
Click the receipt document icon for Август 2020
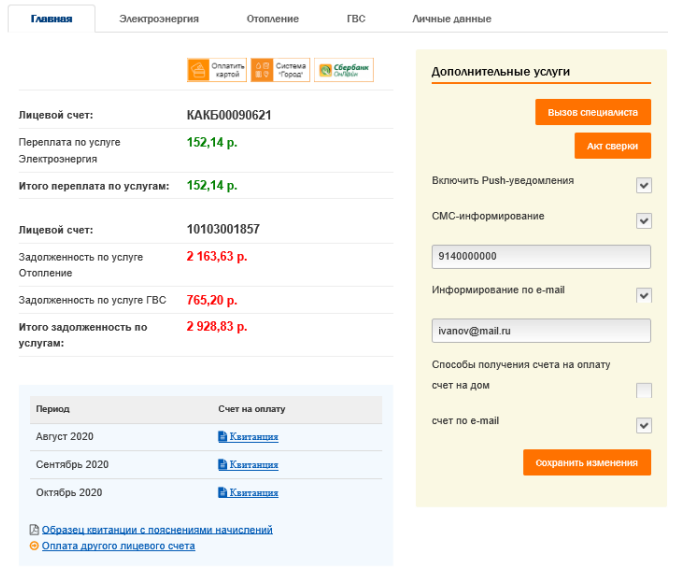point(223,437)
